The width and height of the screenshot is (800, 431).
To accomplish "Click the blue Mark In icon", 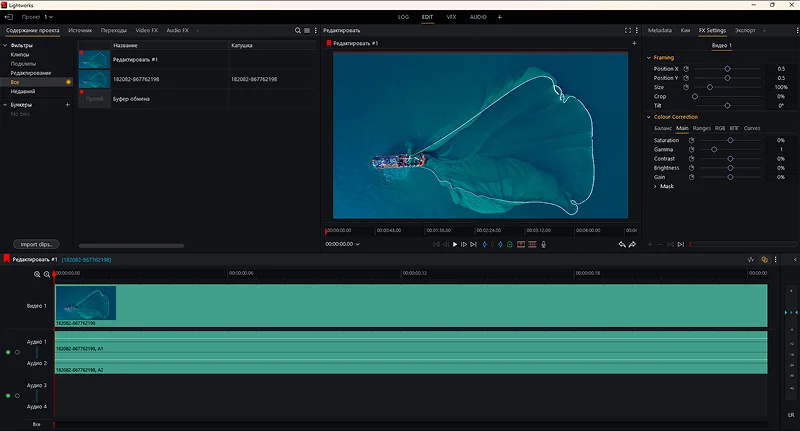I will tap(485, 244).
